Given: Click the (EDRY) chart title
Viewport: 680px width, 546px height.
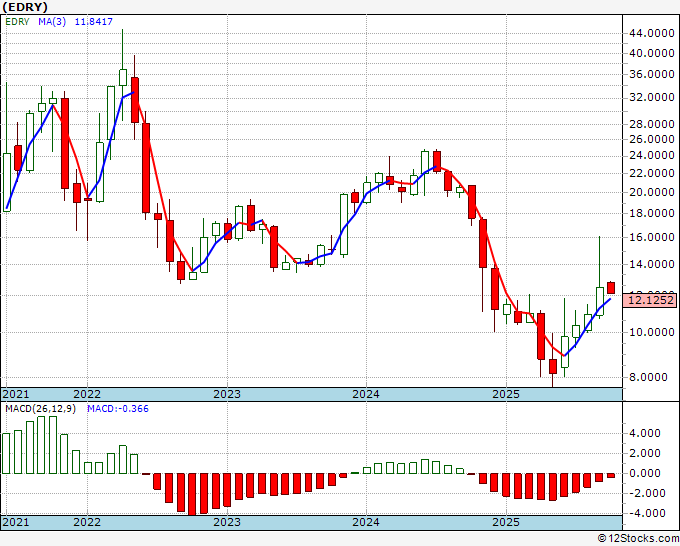Looking at the screenshot, I should coord(24,7).
